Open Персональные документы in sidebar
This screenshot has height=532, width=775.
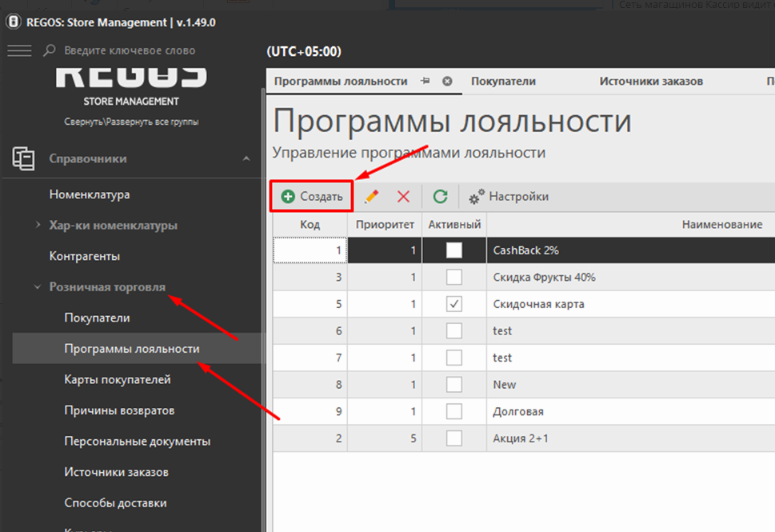click(138, 441)
